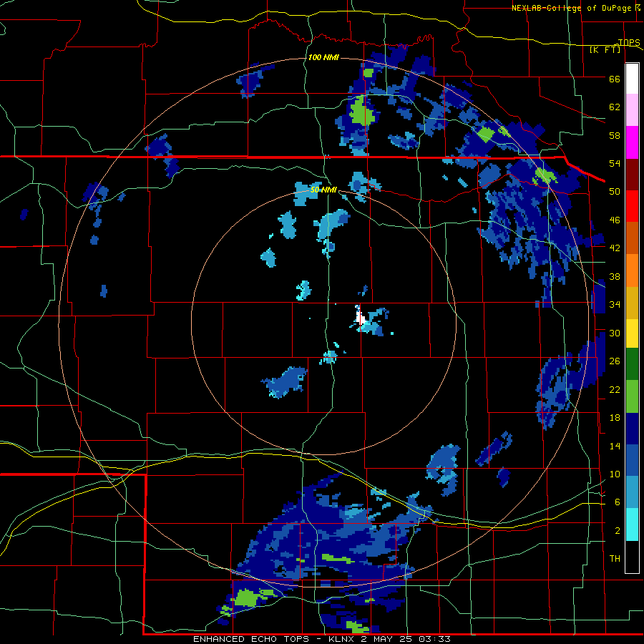Select the black TH swatch at legend bottom
The height and width of the screenshot is (644, 644).
pyautogui.click(x=632, y=557)
